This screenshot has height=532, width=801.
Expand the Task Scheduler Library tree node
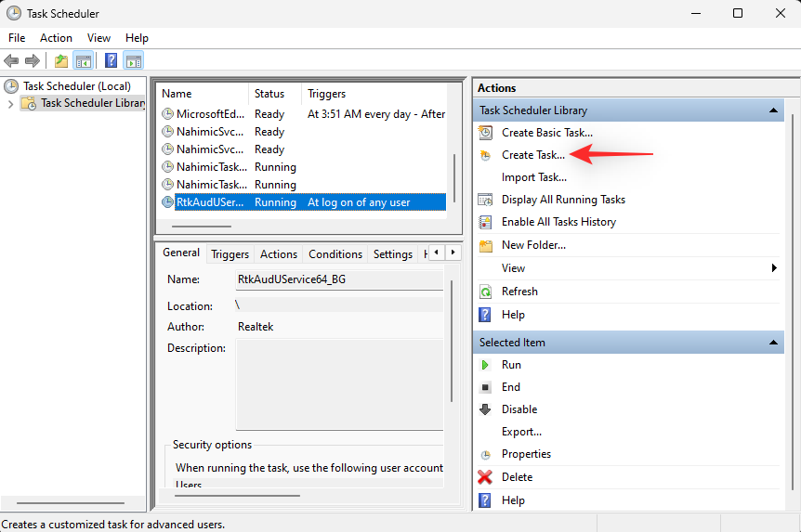click(x=11, y=104)
